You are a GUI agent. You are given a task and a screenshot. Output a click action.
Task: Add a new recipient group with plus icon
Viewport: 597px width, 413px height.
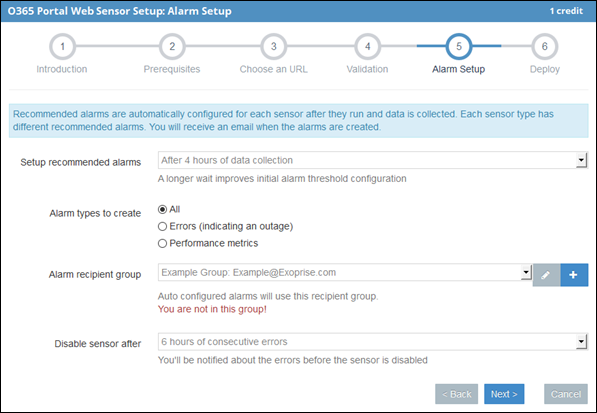[x=574, y=275]
